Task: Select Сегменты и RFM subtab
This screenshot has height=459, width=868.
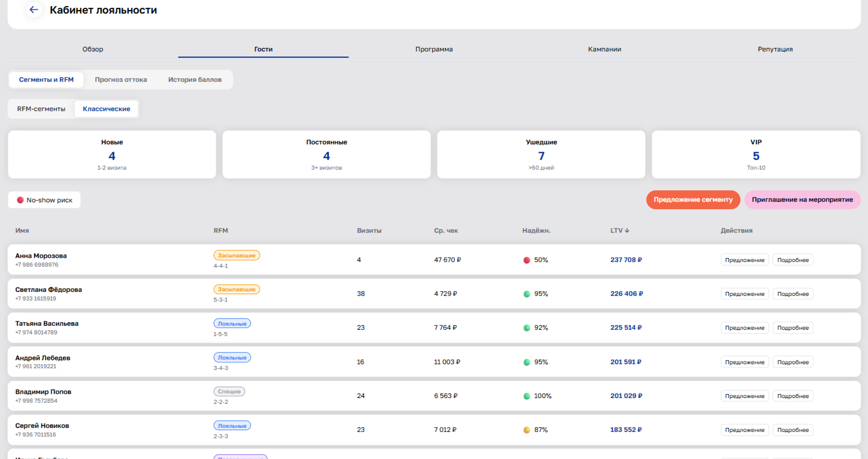Action: [46, 79]
